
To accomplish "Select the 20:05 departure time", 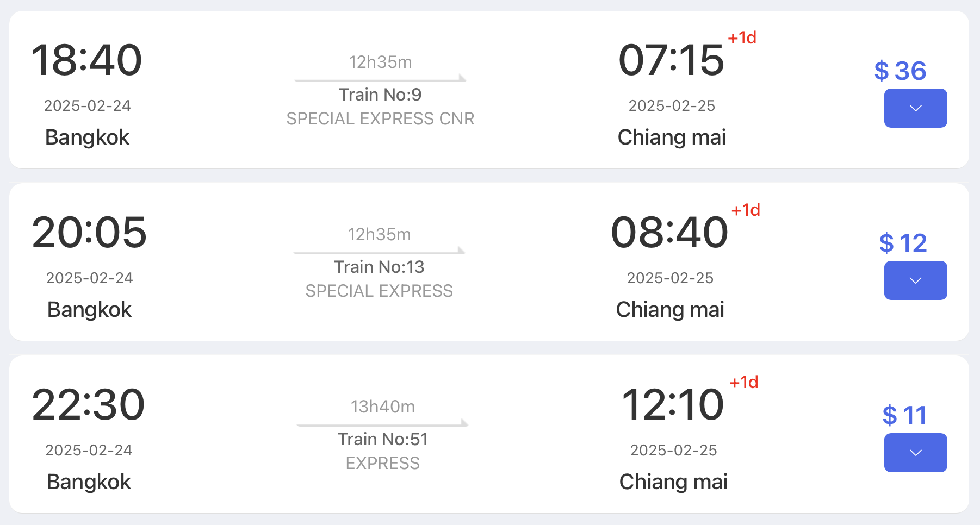I will (x=89, y=233).
